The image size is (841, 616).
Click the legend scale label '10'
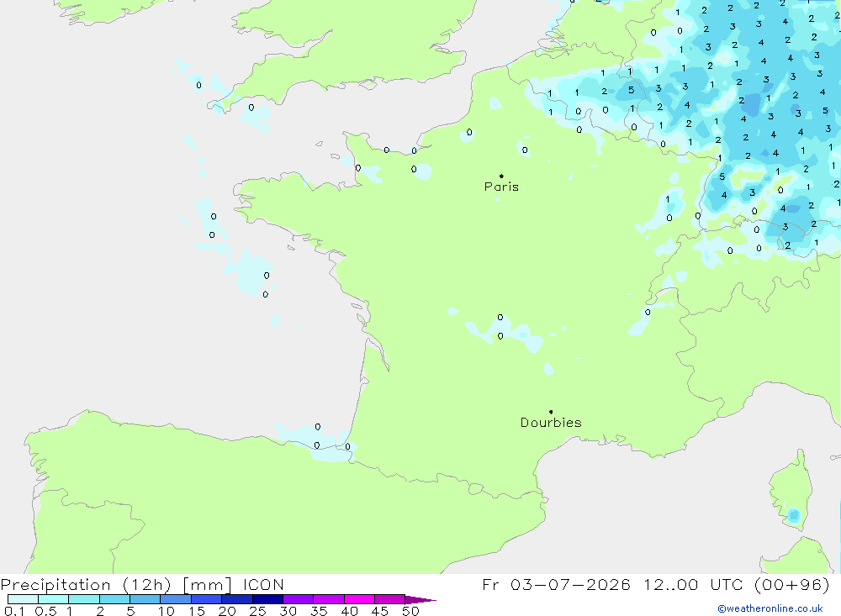(167, 611)
